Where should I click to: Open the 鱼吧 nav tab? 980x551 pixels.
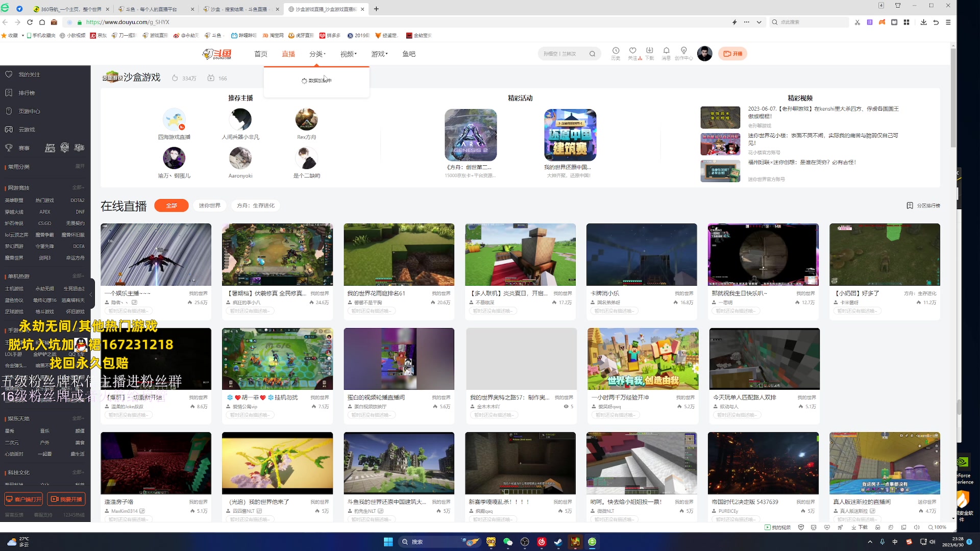408,54
